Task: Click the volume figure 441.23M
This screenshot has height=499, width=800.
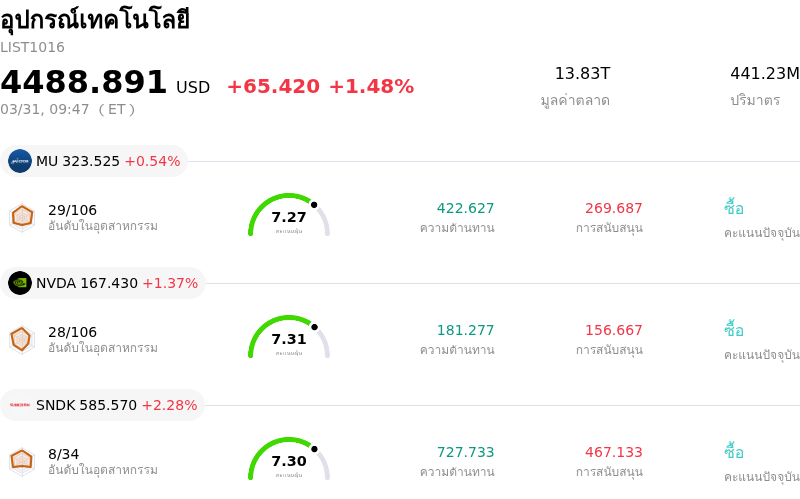Action: point(765,74)
